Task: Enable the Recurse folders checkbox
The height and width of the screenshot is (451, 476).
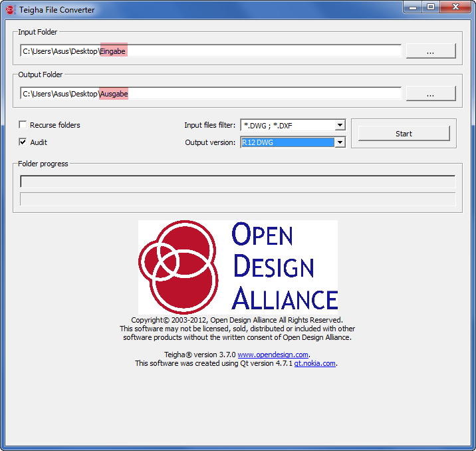Action: pyautogui.click(x=23, y=124)
